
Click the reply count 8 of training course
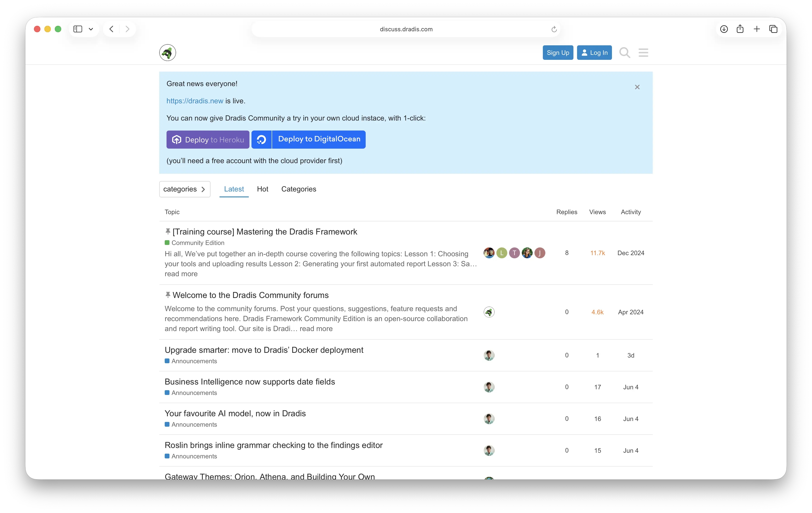(566, 253)
